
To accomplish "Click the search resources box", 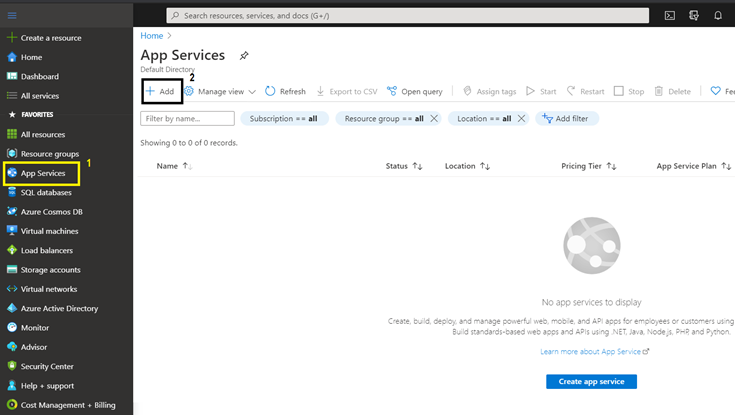I will [x=407, y=15].
